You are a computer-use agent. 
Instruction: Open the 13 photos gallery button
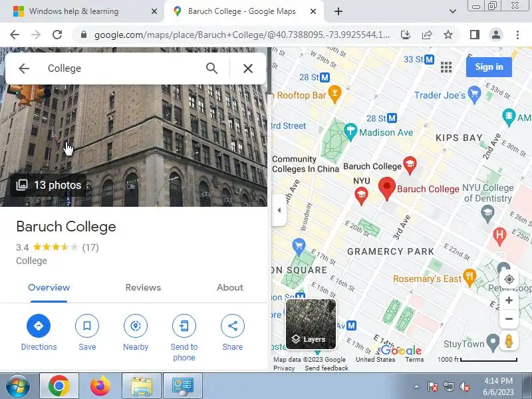49,185
